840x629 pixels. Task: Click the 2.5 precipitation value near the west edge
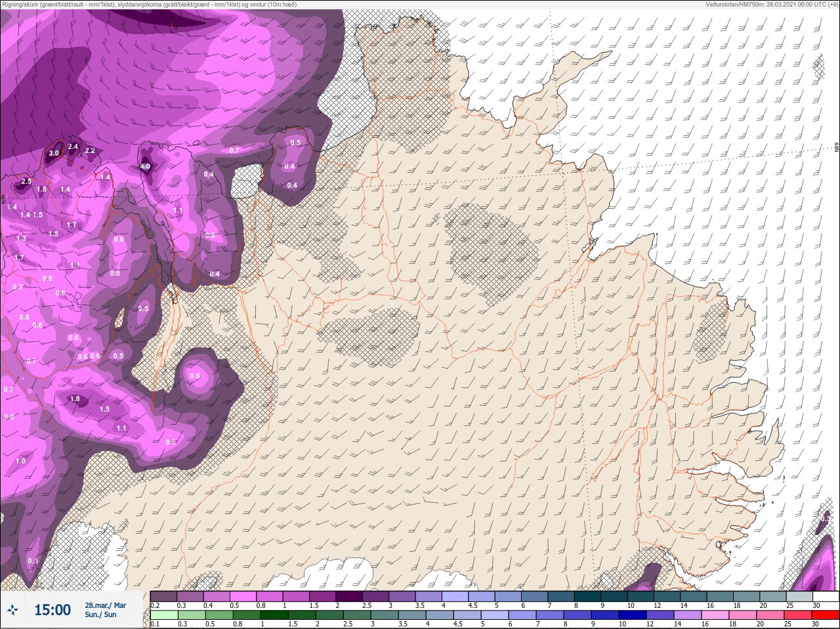26,181
